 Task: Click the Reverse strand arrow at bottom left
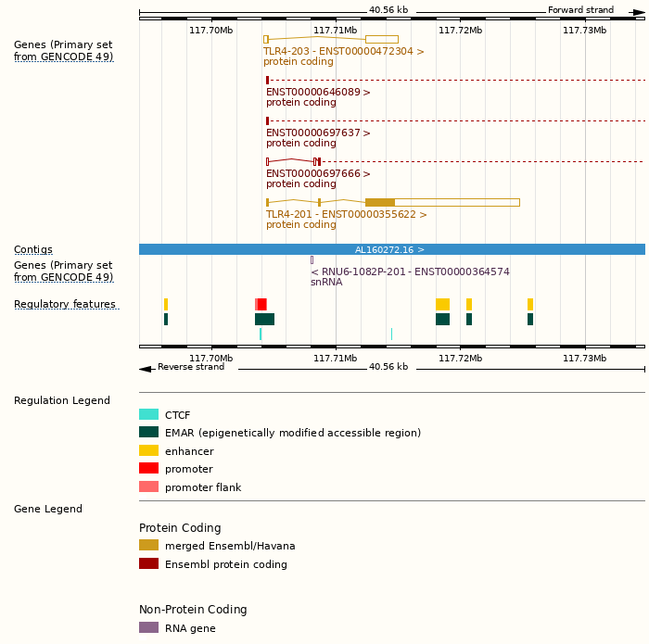[x=145, y=369]
